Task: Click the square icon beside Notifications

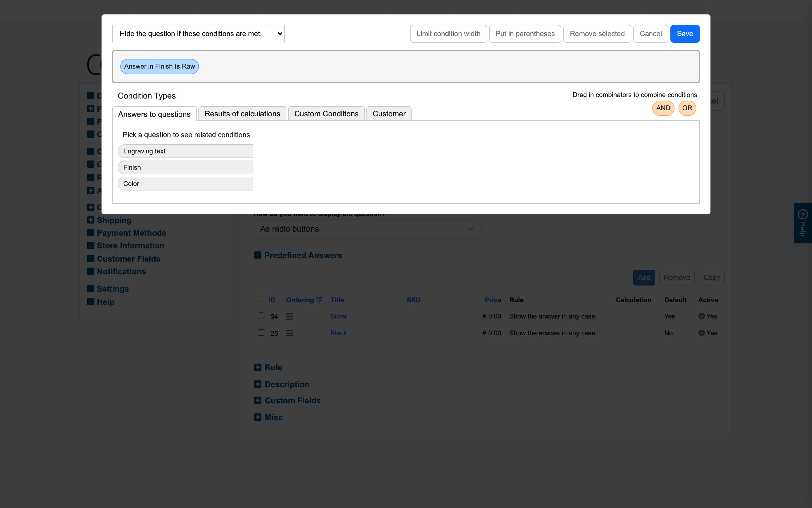Action: click(x=91, y=272)
